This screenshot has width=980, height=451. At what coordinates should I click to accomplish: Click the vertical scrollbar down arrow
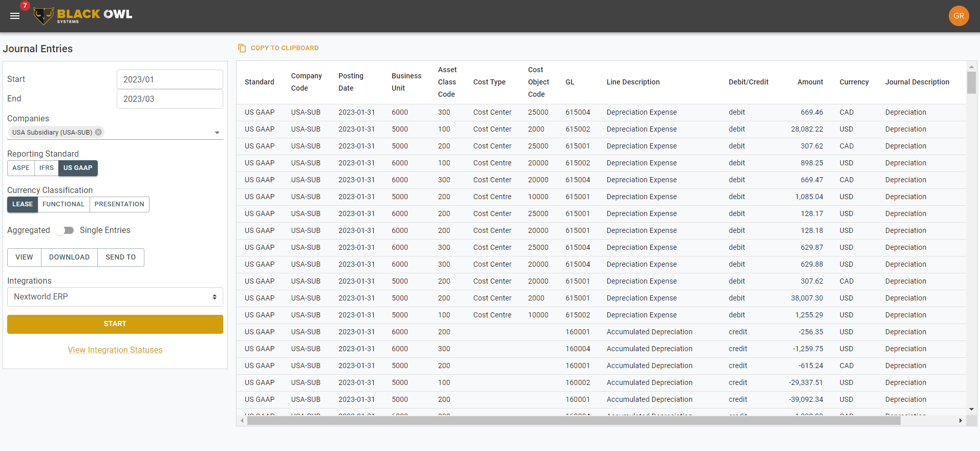point(971,410)
